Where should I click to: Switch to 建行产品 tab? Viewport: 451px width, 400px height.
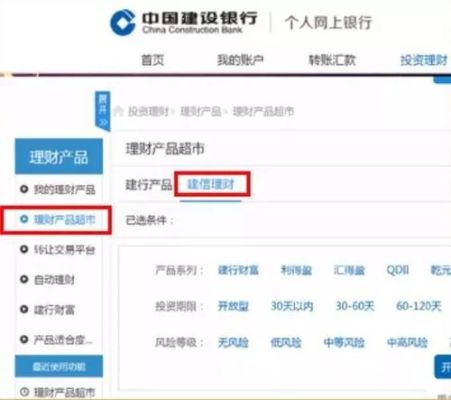point(149,184)
